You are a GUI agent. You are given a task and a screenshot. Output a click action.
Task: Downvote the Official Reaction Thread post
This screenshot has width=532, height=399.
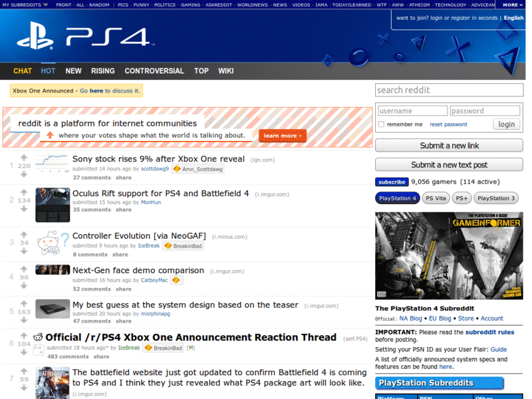(24, 352)
